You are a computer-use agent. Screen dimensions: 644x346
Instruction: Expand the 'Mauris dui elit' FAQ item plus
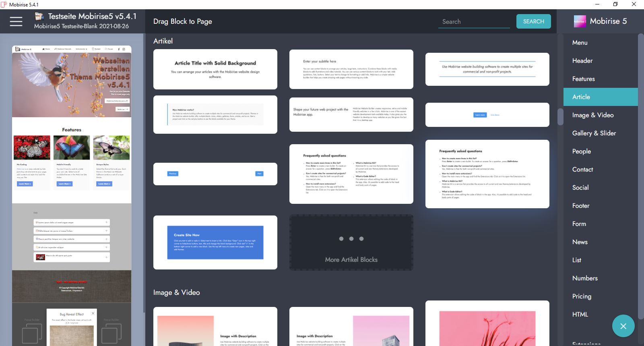coord(106,257)
